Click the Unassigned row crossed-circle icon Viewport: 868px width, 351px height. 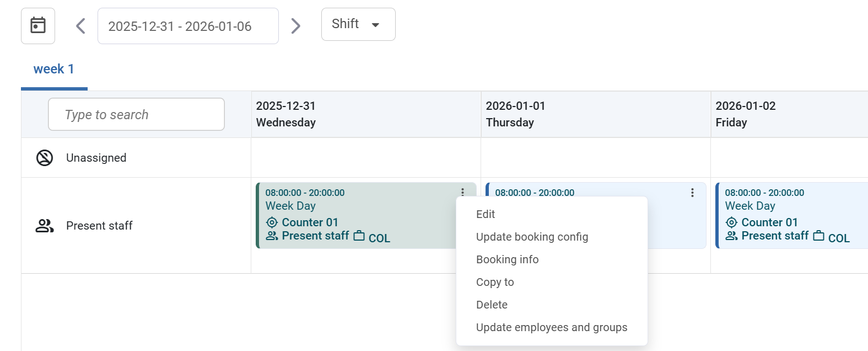45,158
